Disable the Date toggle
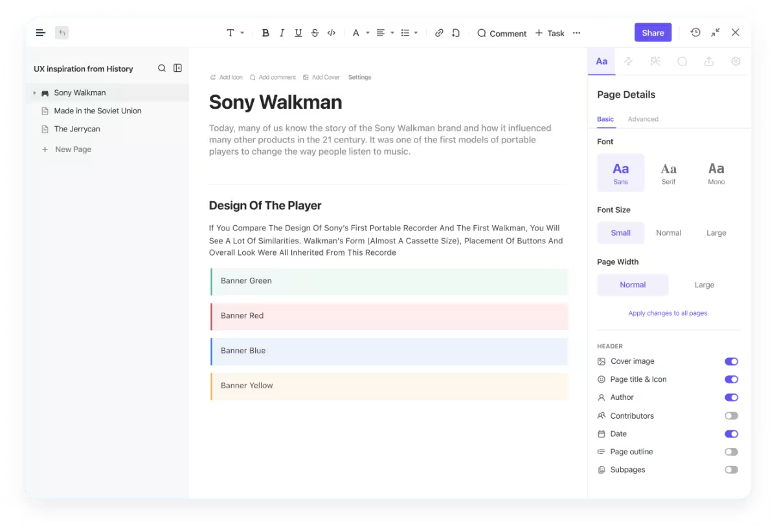The width and height of the screenshot is (777, 532). (x=731, y=434)
